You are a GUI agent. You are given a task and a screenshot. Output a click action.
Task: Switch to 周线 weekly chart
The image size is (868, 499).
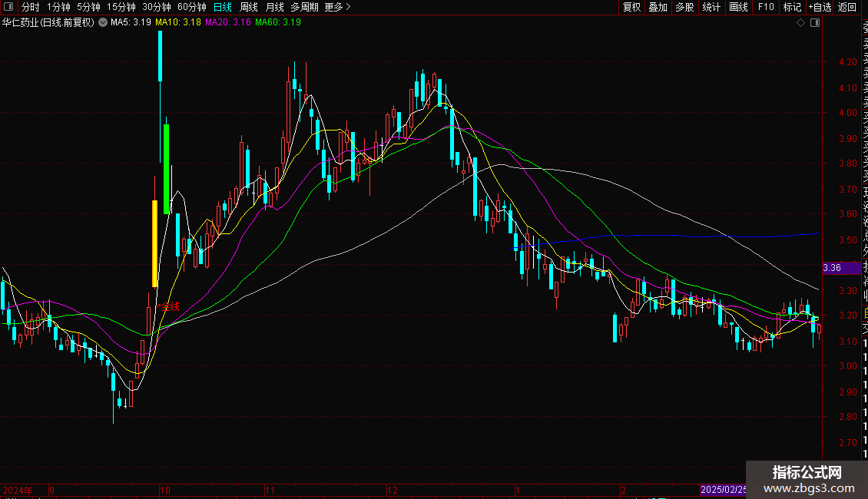249,7
